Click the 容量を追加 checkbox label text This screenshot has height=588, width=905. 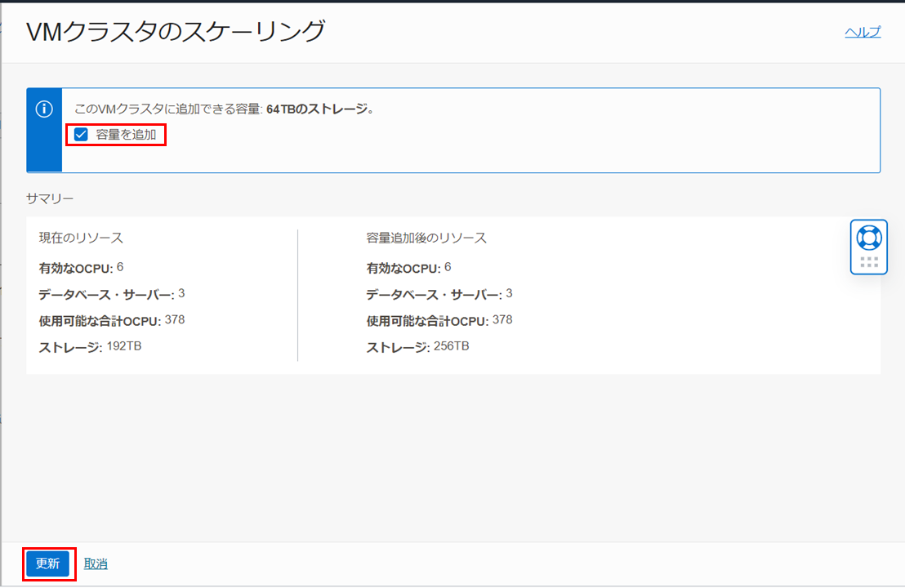(x=126, y=135)
